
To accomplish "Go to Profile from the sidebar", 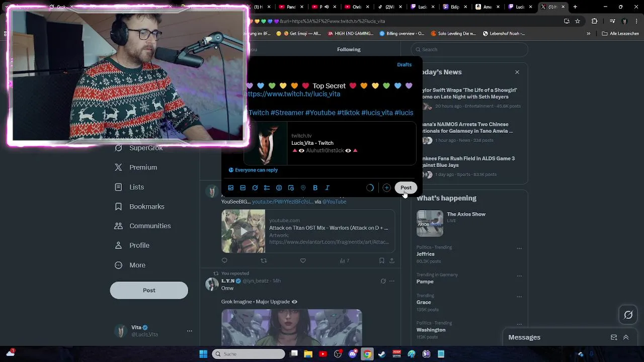I will [x=132, y=245].
